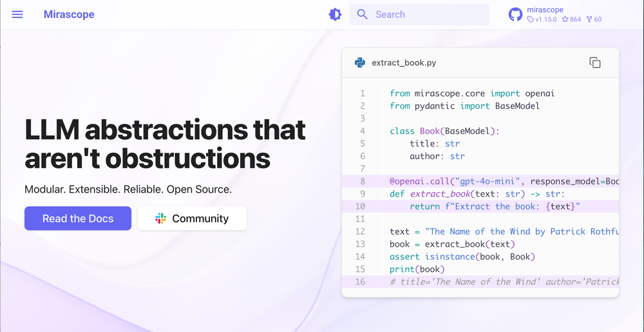Click the Slack logo icon

tap(161, 219)
